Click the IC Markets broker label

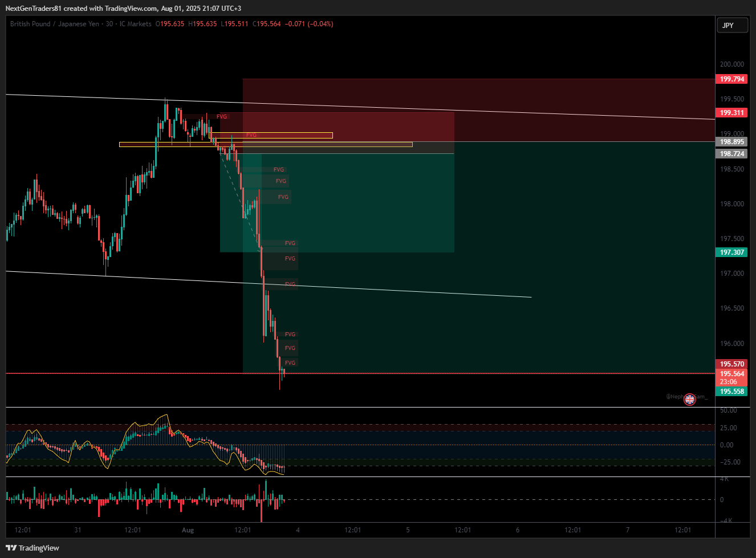click(136, 24)
